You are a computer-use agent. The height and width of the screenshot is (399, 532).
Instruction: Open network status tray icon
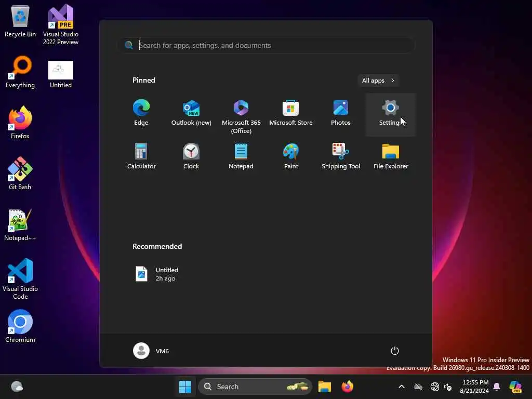(435, 387)
